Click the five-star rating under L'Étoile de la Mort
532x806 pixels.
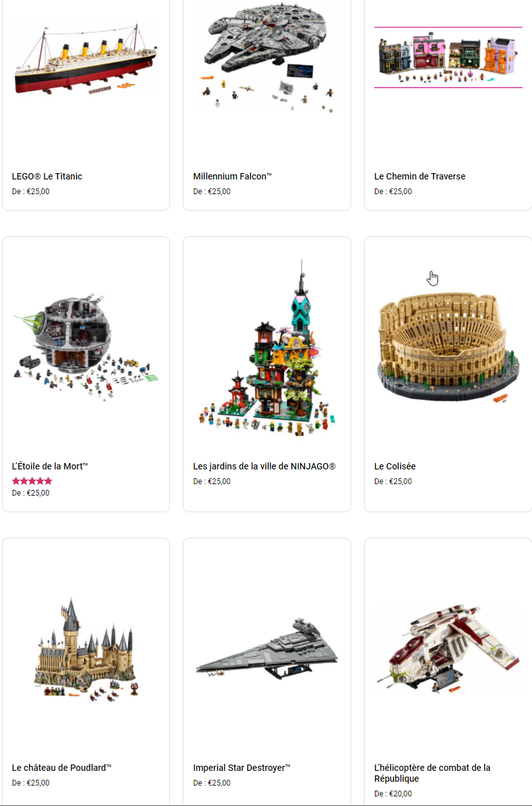point(32,481)
